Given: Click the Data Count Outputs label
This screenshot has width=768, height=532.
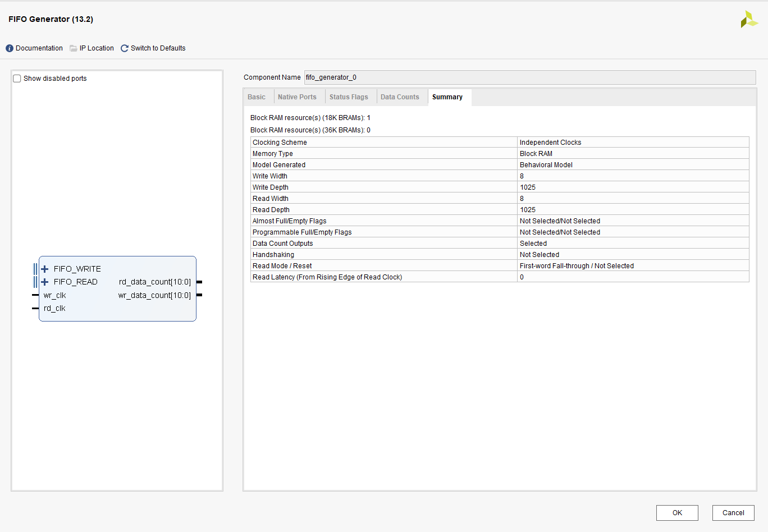Looking at the screenshot, I should pyautogui.click(x=283, y=244).
